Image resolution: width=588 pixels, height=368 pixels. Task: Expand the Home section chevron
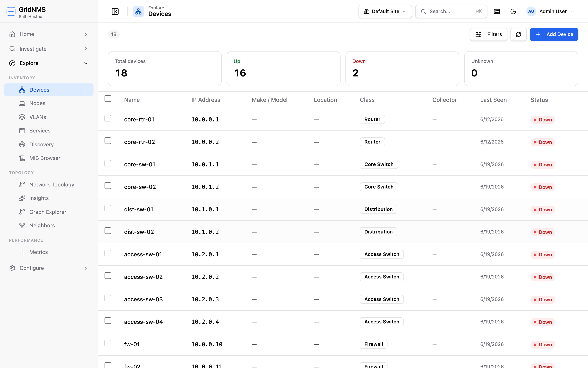click(86, 34)
